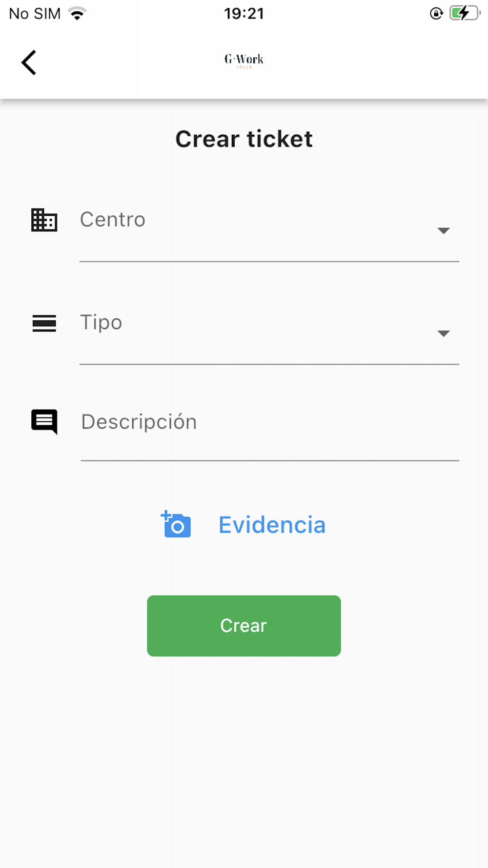Focus the Descripción text field
This screenshot has width=488, height=868.
pos(270,431)
